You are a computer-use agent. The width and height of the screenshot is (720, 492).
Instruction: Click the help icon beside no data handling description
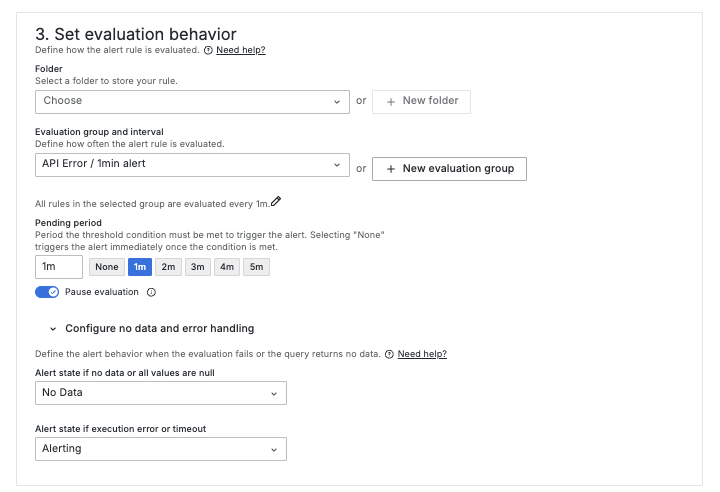[x=389, y=354]
